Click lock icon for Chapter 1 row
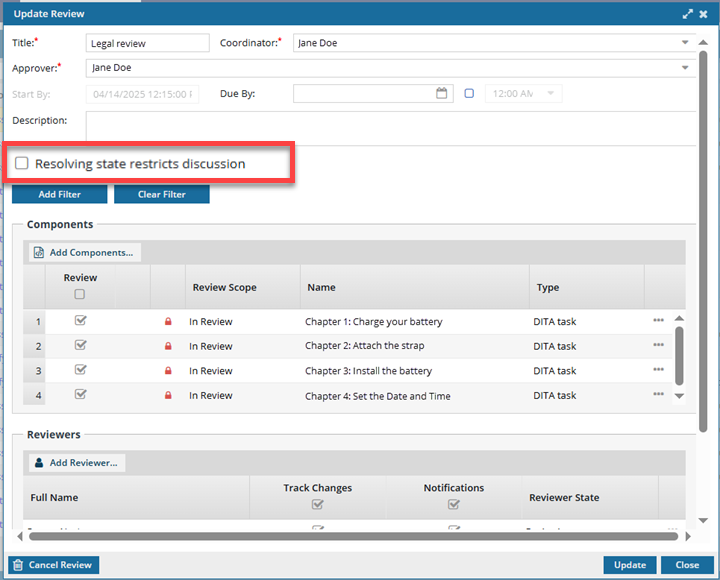 point(168,321)
